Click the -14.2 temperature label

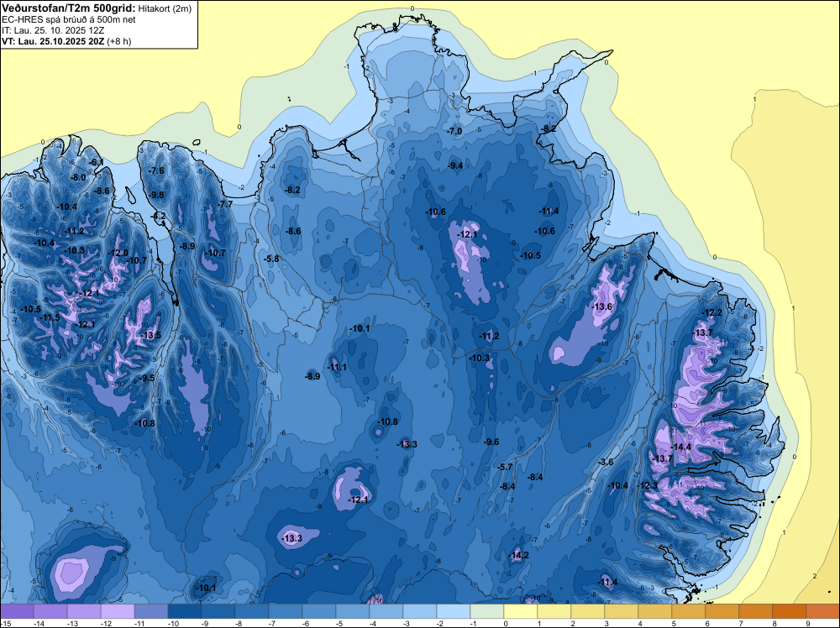[518, 555]
